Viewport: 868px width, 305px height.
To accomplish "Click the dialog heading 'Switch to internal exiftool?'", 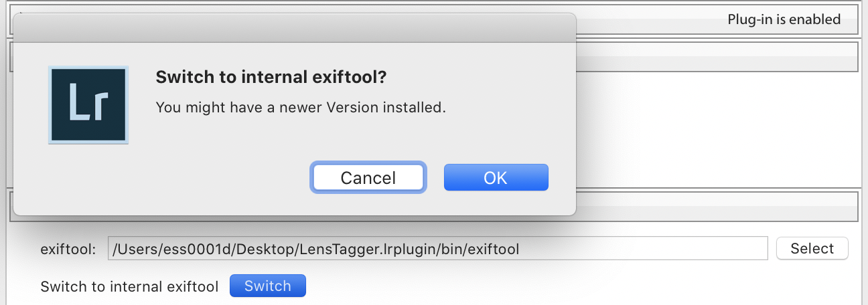I will click(271, 78).
